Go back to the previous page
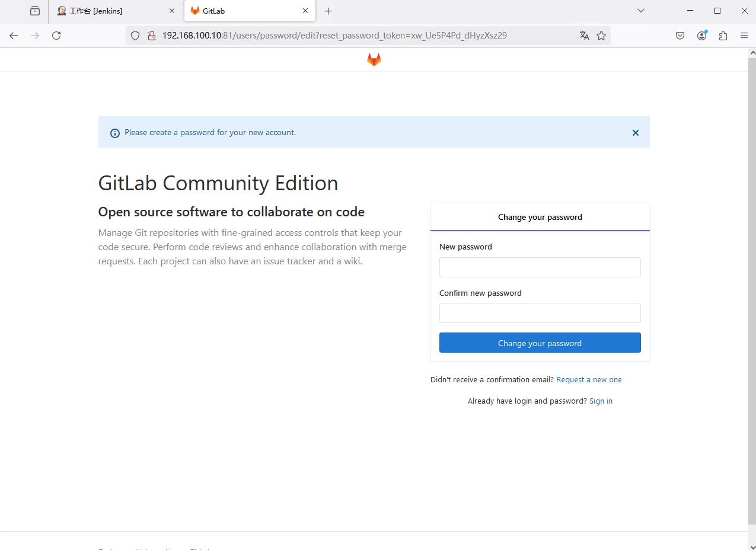 tap(14, 36)
